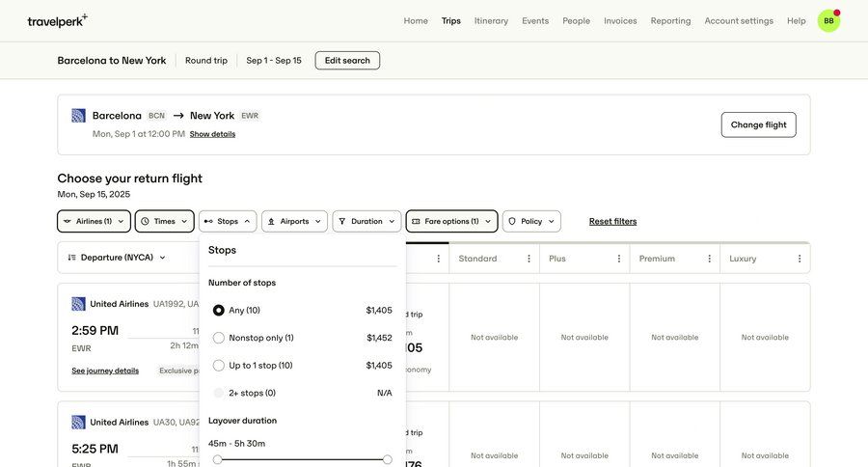Click the Reset filters link

point(612,221)
